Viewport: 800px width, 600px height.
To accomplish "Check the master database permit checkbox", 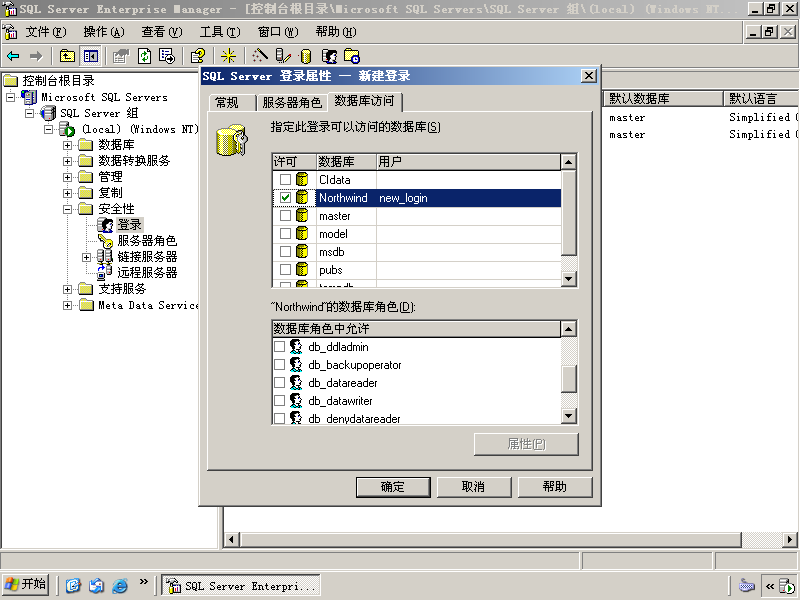I will click(x=285, y=216).
